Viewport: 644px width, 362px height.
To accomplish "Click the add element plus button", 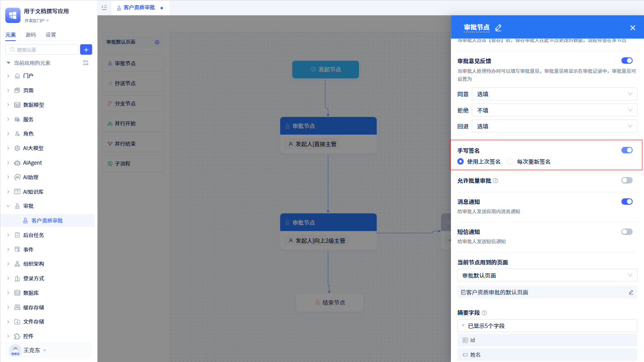I will pos(86,49).
